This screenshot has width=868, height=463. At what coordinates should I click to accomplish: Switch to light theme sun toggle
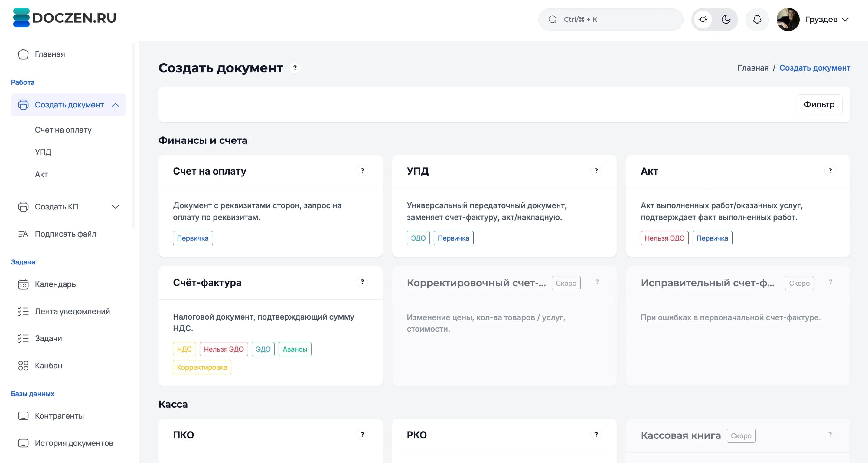(x=703, y=20)
